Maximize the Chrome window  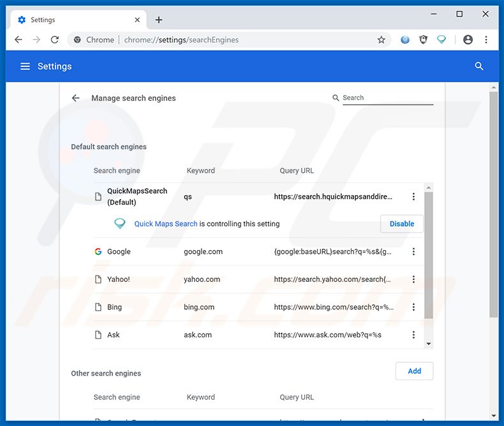click(x=459, y=14)
